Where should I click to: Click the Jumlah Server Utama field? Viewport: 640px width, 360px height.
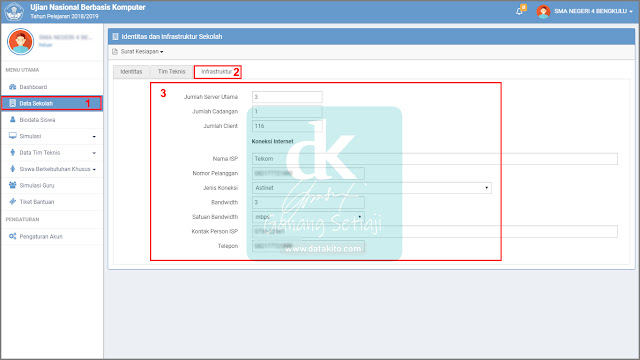point(287,97)
